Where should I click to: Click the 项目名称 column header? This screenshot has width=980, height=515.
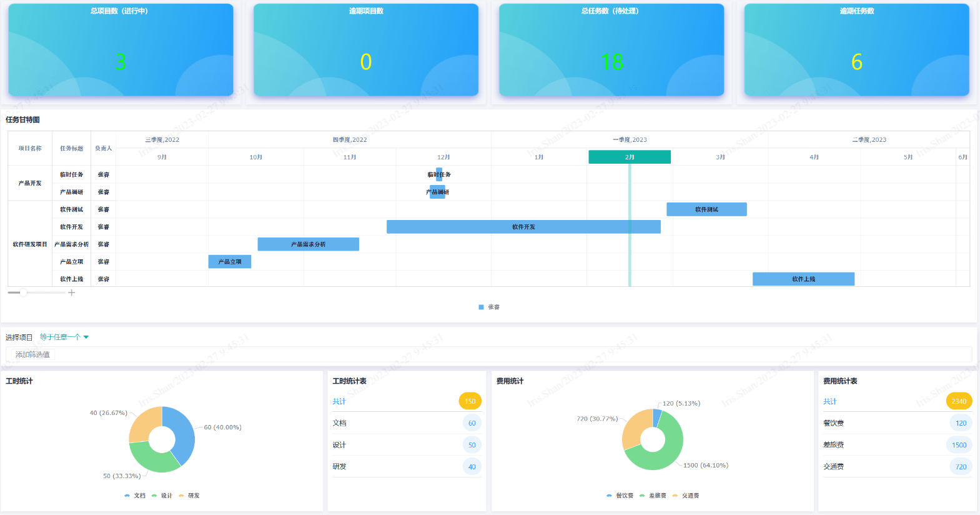click(30, 148)
